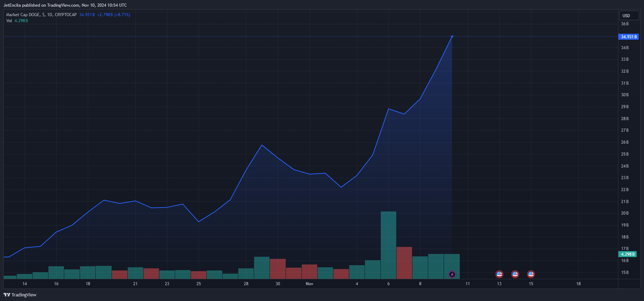Image resolution: width=644 pixels, height=301 pixels.
Task: Open the US flag event above date 15
Action: (531, 274)
